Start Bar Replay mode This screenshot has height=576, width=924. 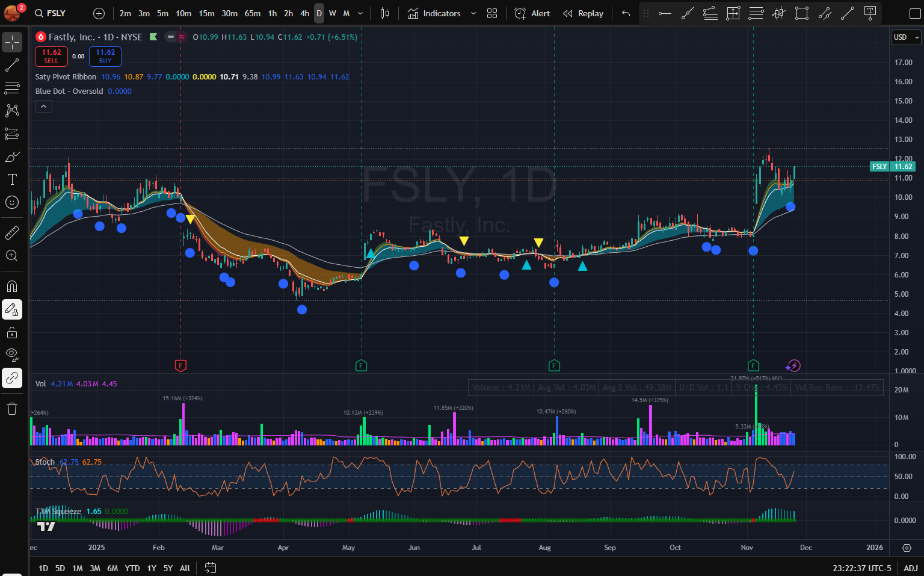coord(583,13)
